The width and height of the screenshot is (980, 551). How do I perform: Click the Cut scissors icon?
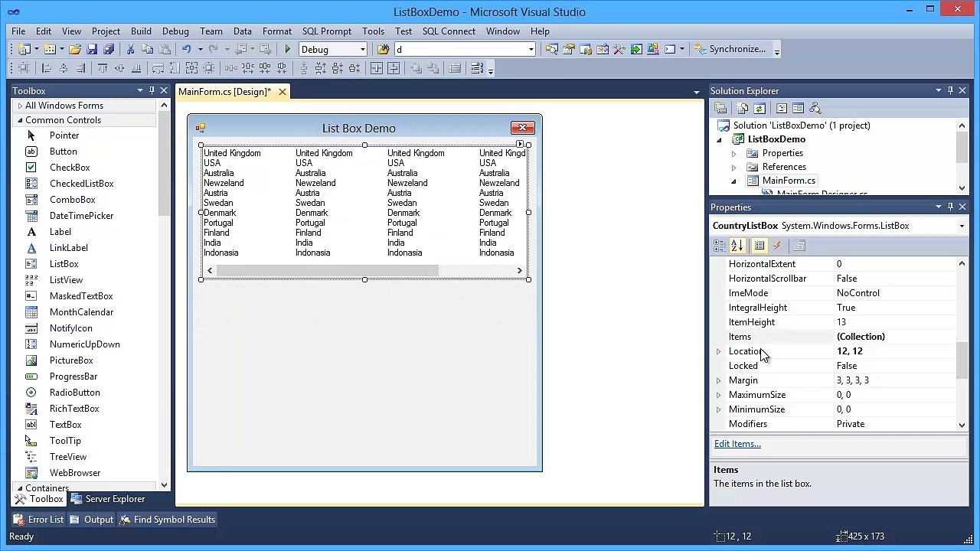[130, 49]
